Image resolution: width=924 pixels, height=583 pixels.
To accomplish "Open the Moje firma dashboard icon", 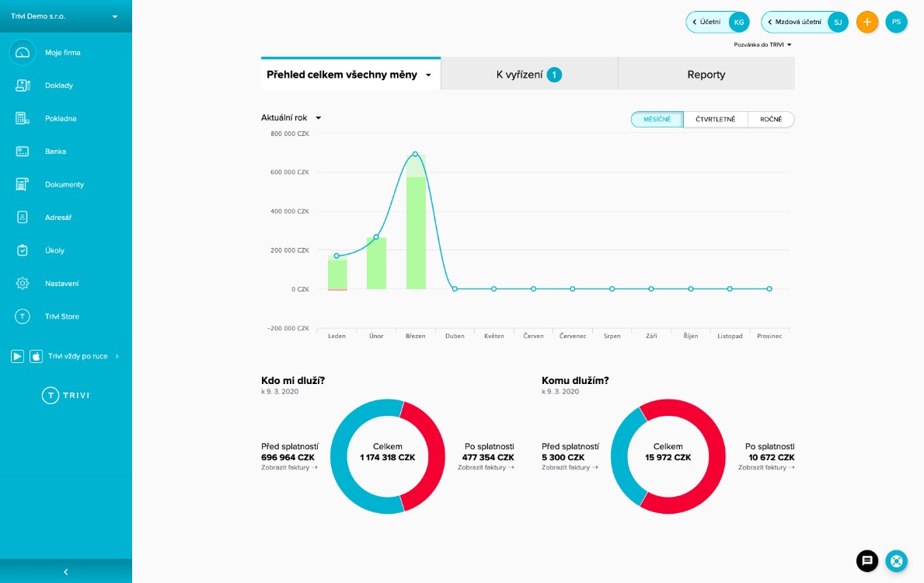I will point(23,52).
